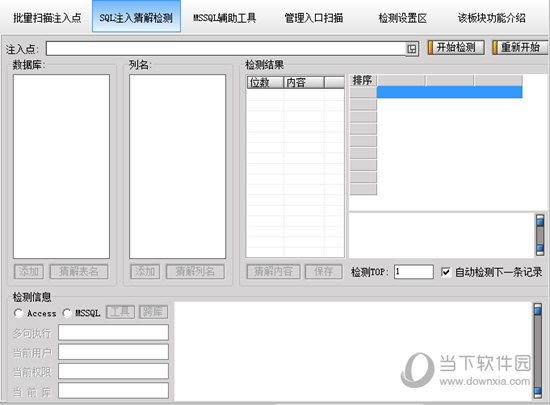
Task: Select the SQL注入猜解检测 tab
Action: tap(136, 16)
